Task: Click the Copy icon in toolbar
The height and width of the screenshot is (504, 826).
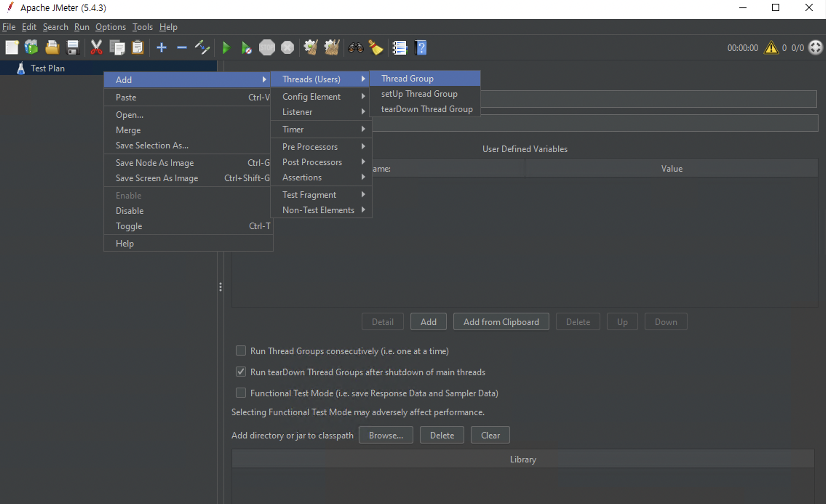Action: pyautogui.click(x=117, y=48)
